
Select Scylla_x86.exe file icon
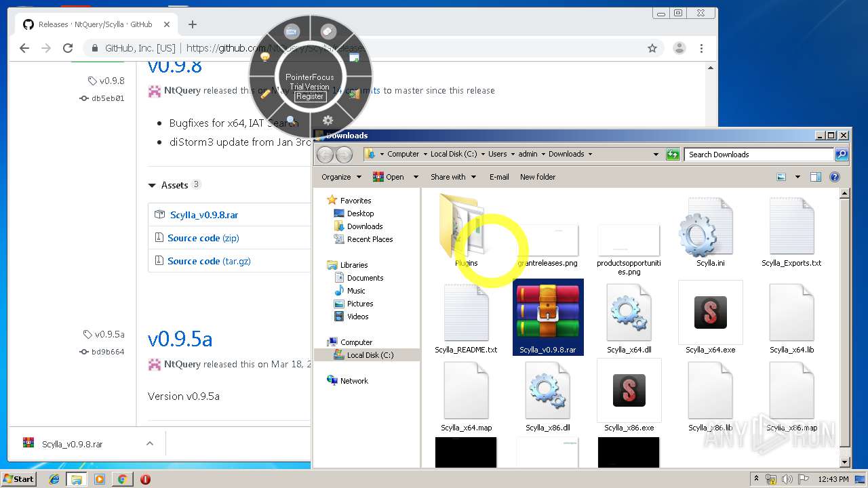[x=629, y=390]
